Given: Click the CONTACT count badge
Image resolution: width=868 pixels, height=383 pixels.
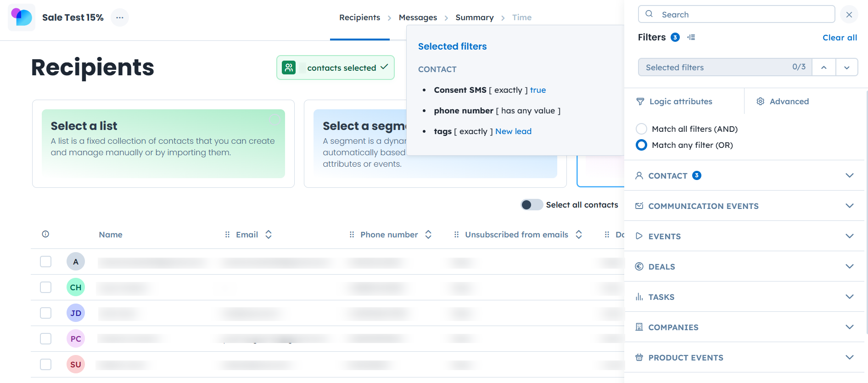Looking at the screenshot, I should pos(697,175).
